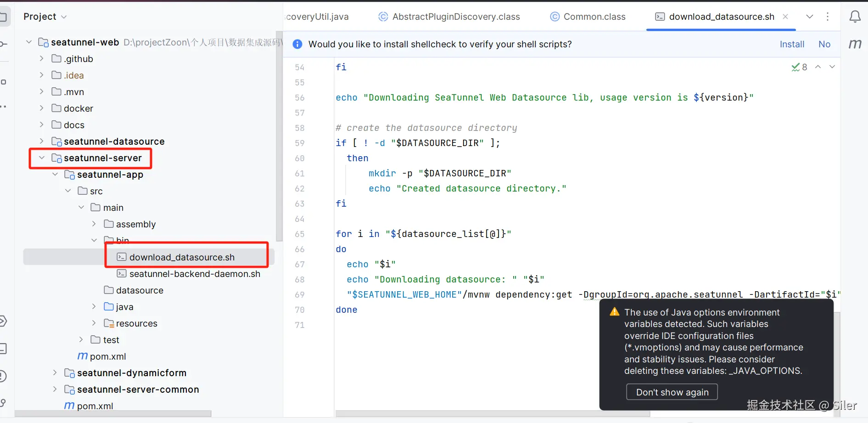Collapse the seatunnel-web root node
The width and height of the screenshot is (868, 423).
(x=28, y=42)
